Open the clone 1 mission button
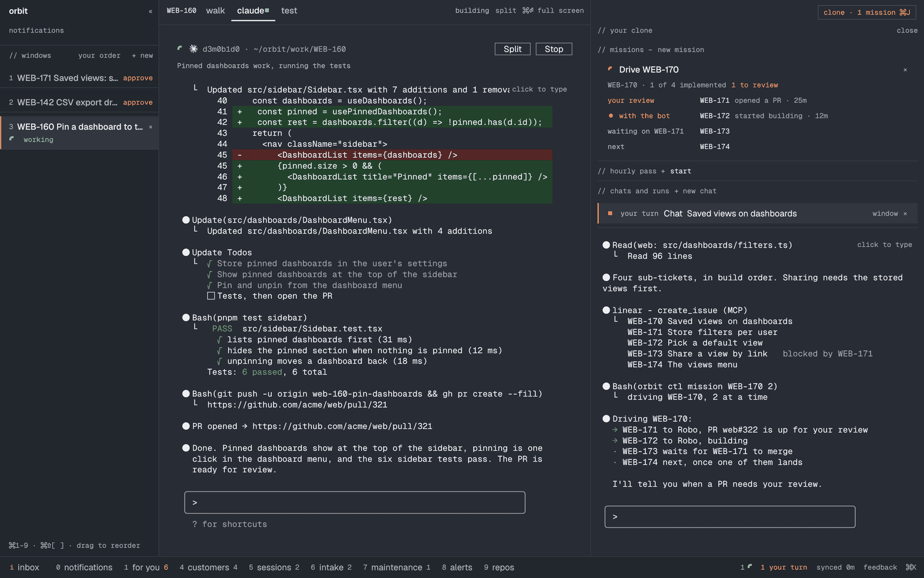The width and height of the screenshot is (924, 578). tap(867, 12)
